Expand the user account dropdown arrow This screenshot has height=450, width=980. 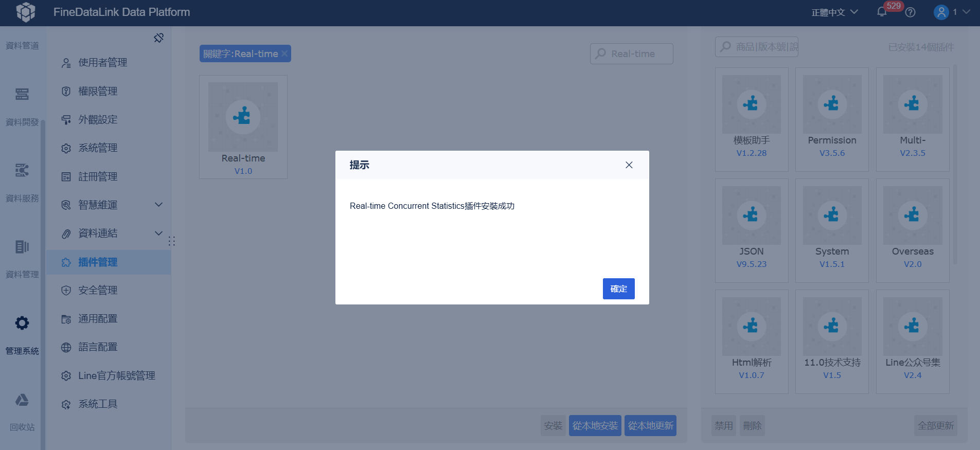point(966,12)
